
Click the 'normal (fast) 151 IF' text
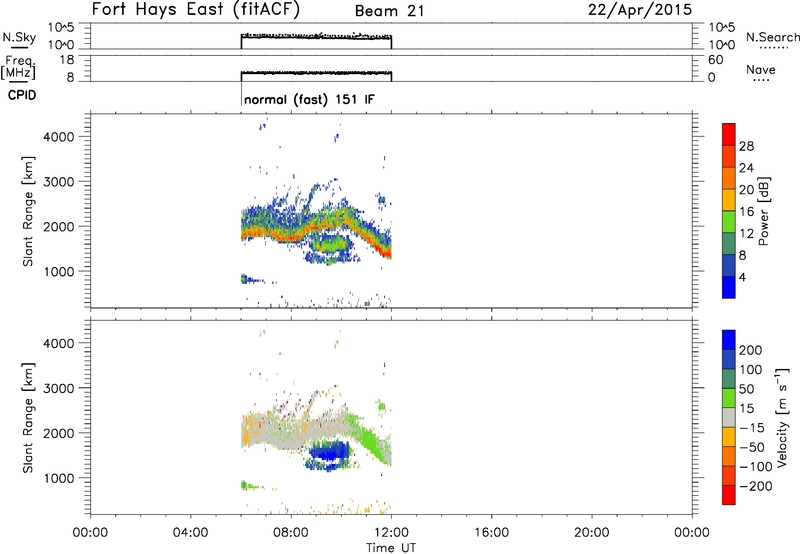click(x=310, y=99)
